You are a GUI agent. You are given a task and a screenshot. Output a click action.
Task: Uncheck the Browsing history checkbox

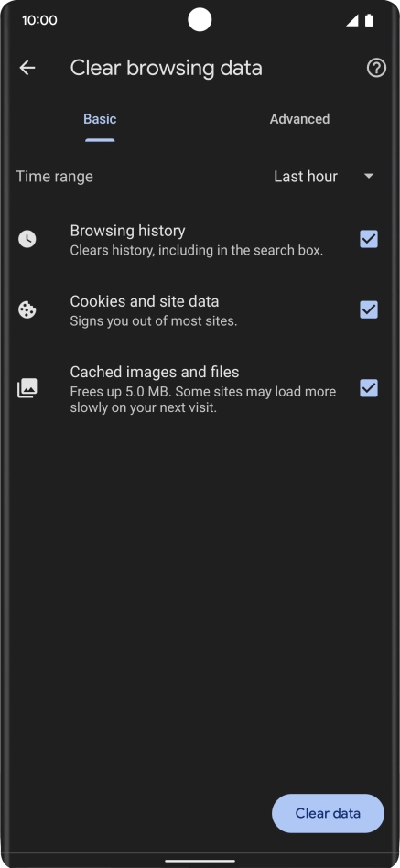[x=369, y=239]
